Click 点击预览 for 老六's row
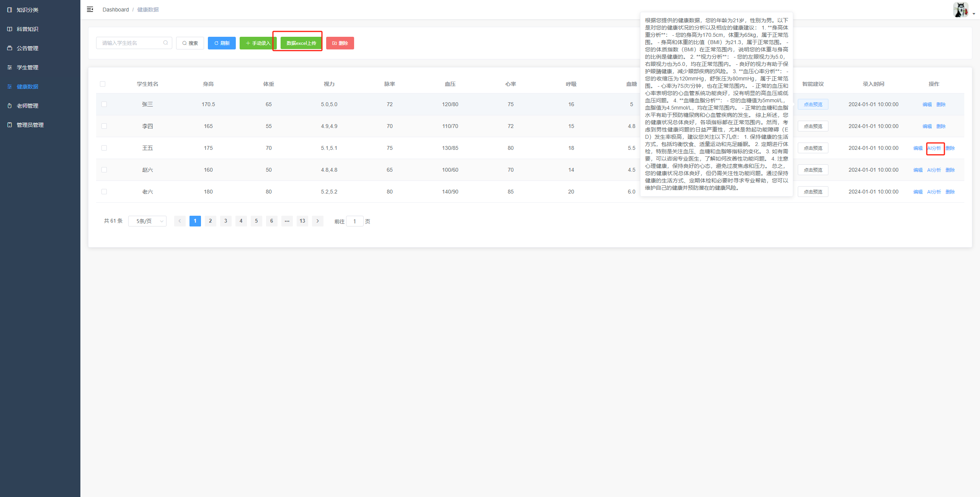This screenshot has height=497, width=980. coord(813,192)
